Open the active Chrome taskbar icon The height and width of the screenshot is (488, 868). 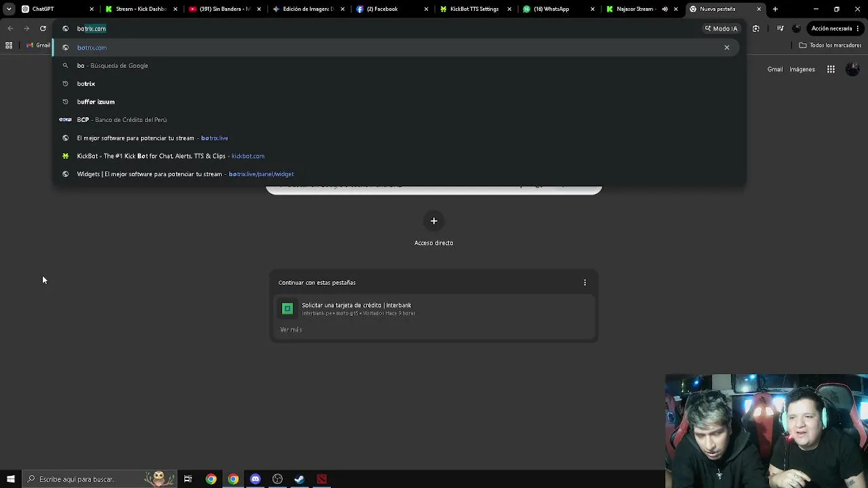pyautogui.click(x=233, y=479)
